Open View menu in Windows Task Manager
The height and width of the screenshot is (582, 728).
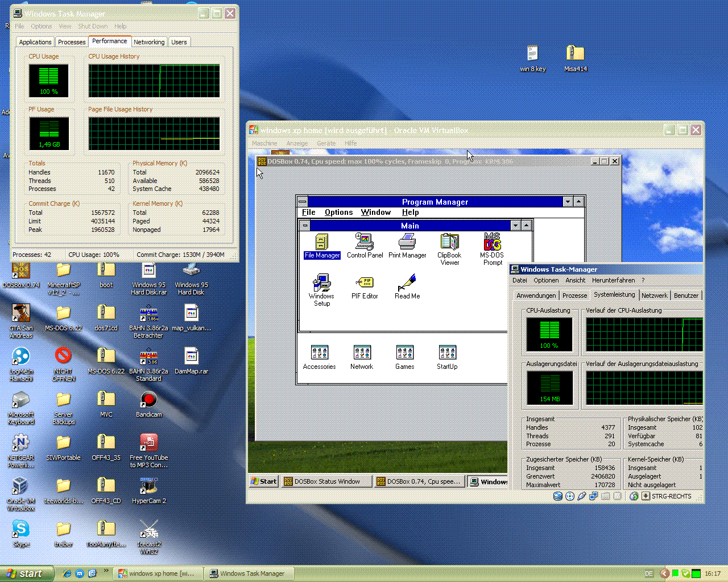point(65,26)
